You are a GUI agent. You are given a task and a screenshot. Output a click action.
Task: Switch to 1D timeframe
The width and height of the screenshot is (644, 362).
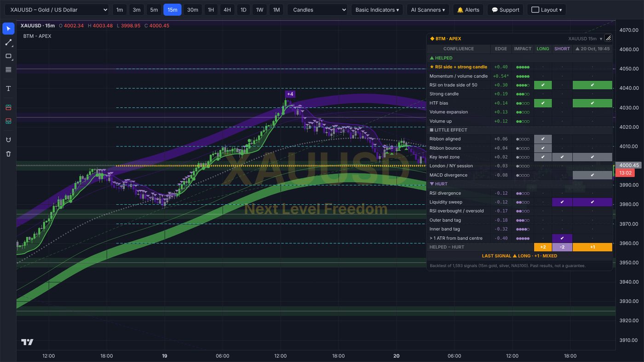pos(243,10)
